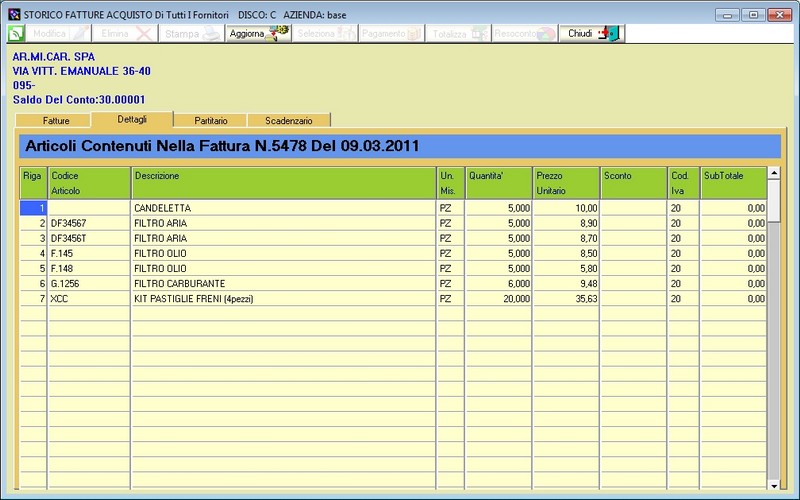Click quantity 20,000 in row 7
The width and height of the screenshot is (800, 500).
pos(516,299)
